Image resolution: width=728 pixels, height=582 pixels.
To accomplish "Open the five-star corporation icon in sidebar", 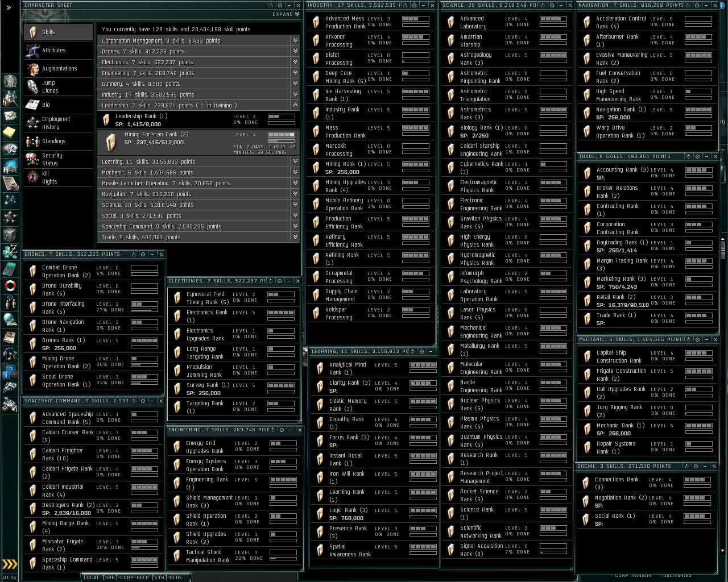I will pyautogui.click(x=10, y=217).
